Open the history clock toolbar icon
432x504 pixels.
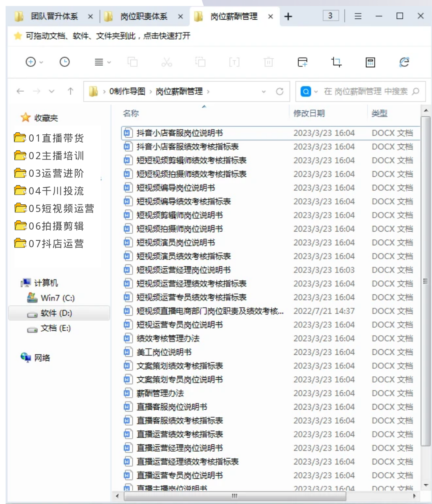pos(64,62)
